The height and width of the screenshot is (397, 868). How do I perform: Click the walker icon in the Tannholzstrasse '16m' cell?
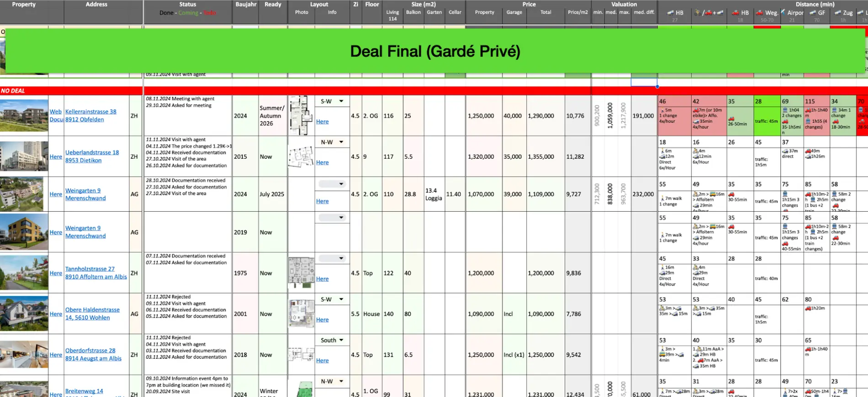(663, 267)
